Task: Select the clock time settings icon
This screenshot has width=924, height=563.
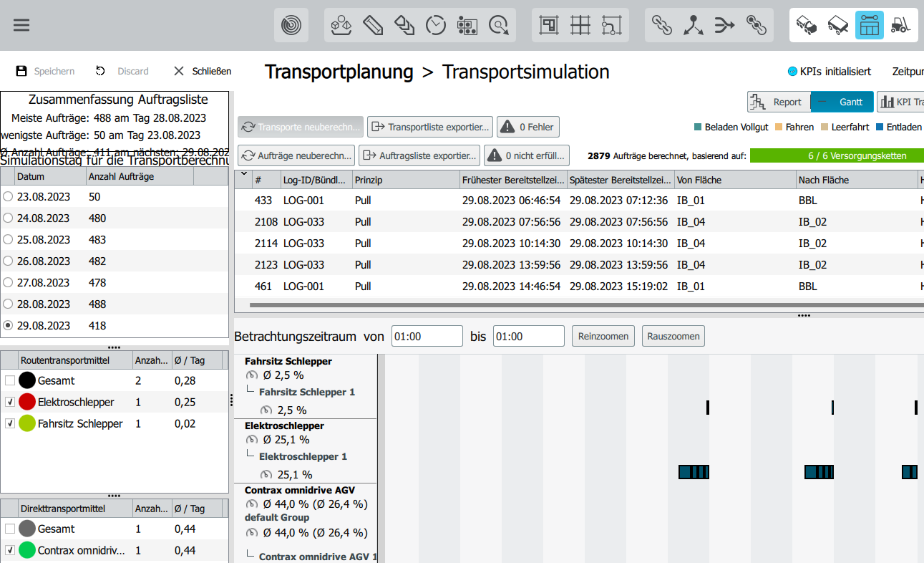Action: 436,26
